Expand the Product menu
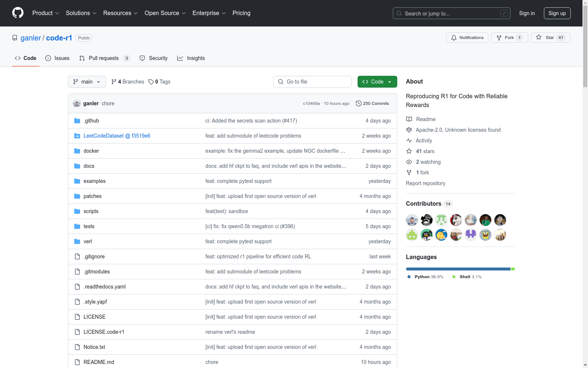The width and height of the screenshot is (588, 368). (46, 13)
